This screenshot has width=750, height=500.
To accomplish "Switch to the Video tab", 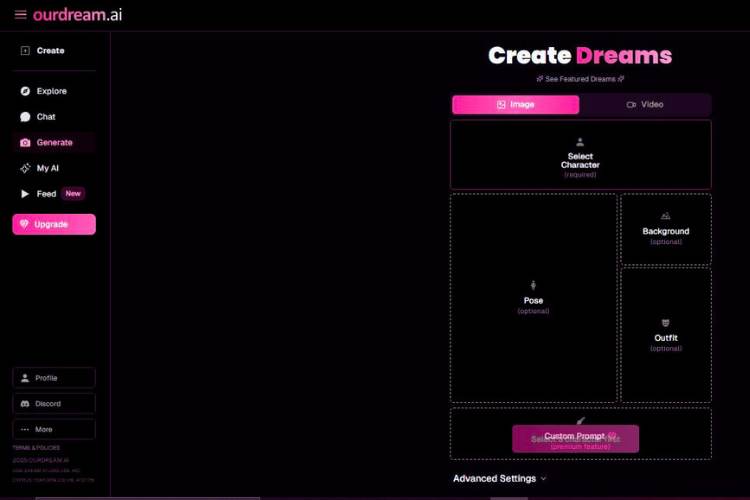I will tap(645, 105).
